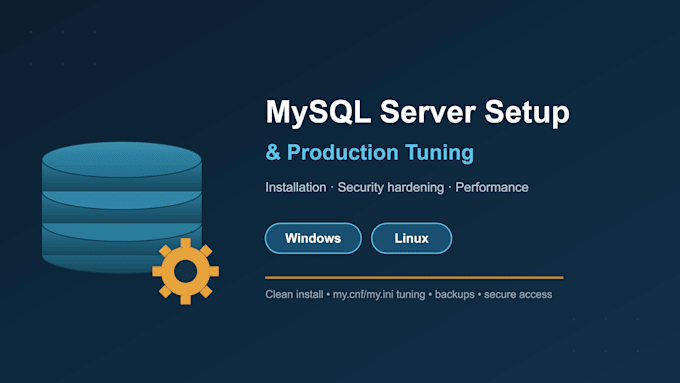The height and width of the screenshot is (383, 680).
Task: Click the 'secure access' text
Action: (518, 295)
